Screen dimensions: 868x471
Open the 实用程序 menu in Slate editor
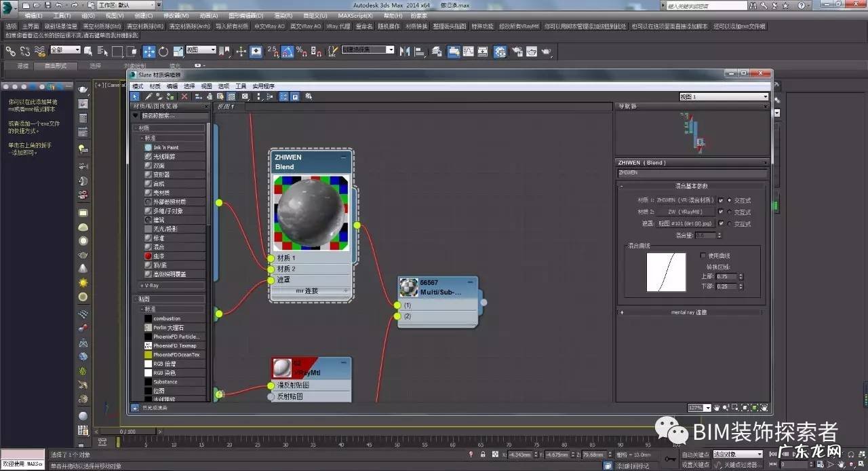(x=264, y=86)
